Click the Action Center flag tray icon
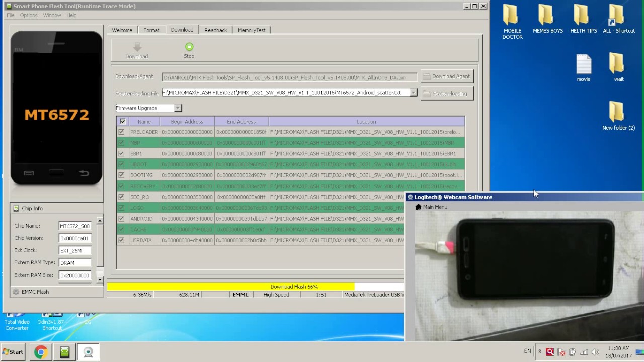 click(561, 352)
